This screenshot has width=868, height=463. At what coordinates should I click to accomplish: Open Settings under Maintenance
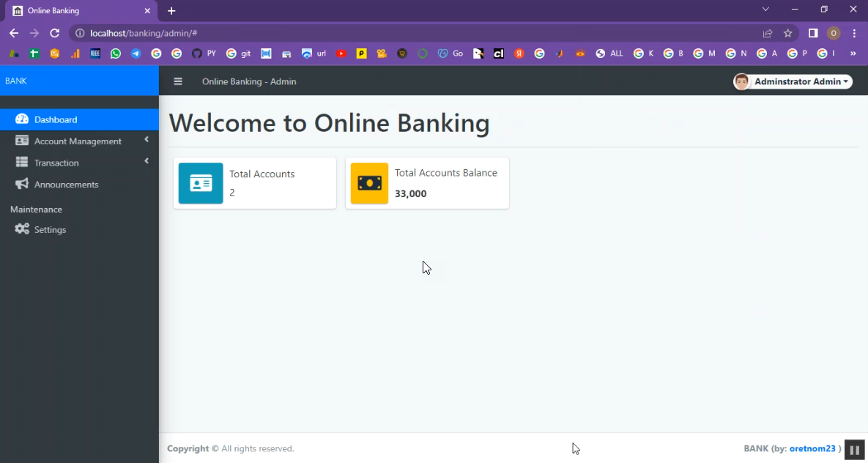point(79,229)
